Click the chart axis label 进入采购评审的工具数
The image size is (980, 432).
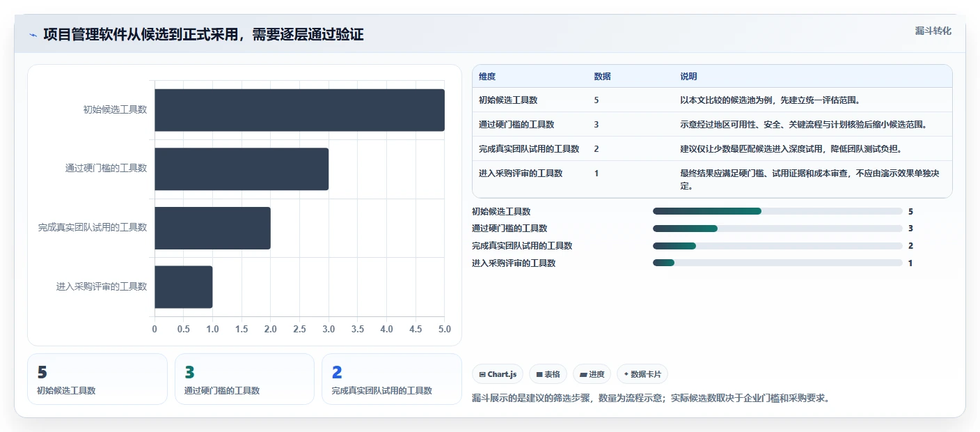pos(102,286)
